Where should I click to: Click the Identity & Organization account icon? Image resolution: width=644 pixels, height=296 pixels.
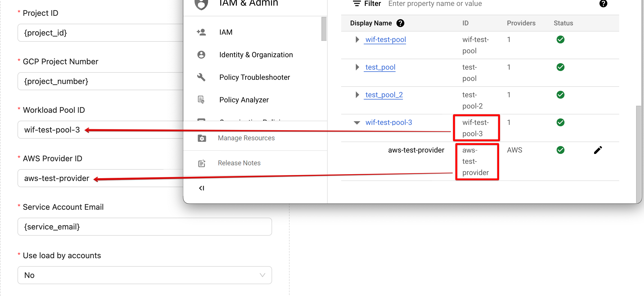pos(201,55)
